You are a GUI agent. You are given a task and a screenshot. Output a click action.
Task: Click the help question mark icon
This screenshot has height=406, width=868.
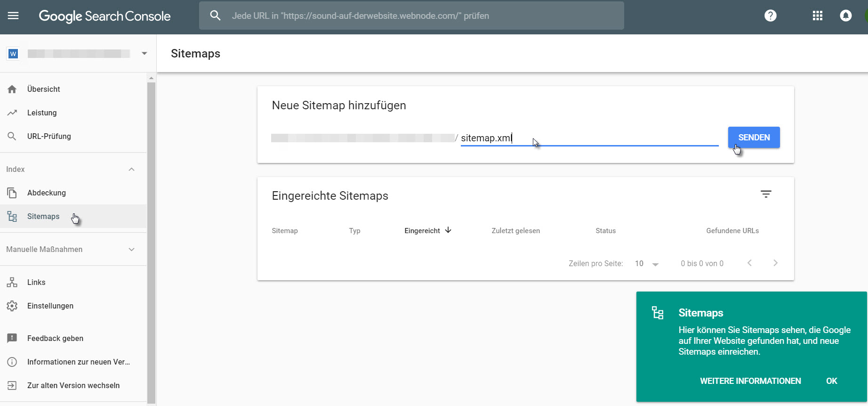770,16
